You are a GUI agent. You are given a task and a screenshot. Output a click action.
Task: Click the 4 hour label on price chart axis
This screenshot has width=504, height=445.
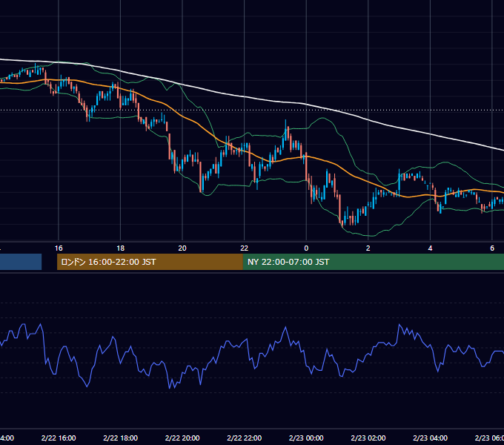coord(430,248)
